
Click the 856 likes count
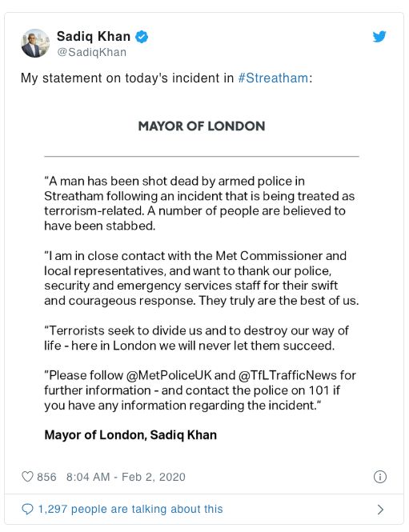46,477
